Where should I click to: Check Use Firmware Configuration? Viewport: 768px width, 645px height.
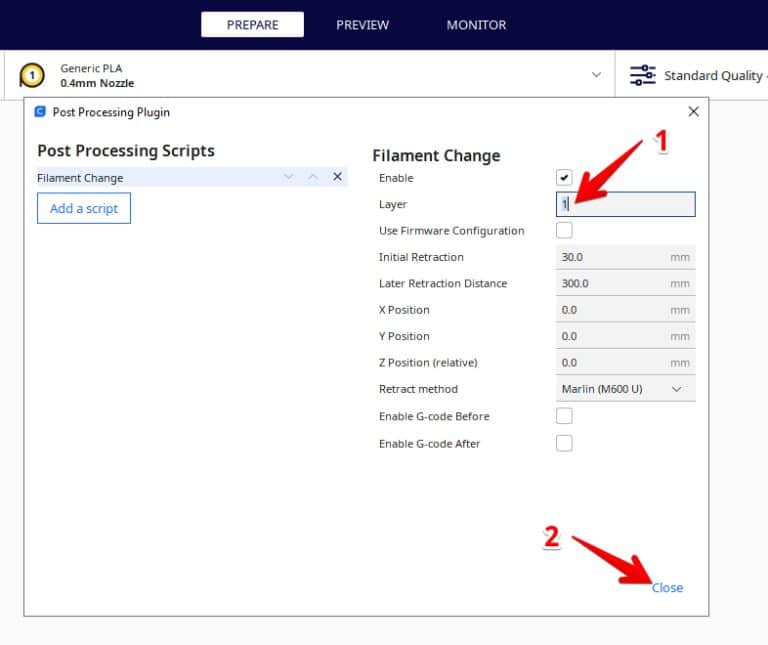pos(564,231)
